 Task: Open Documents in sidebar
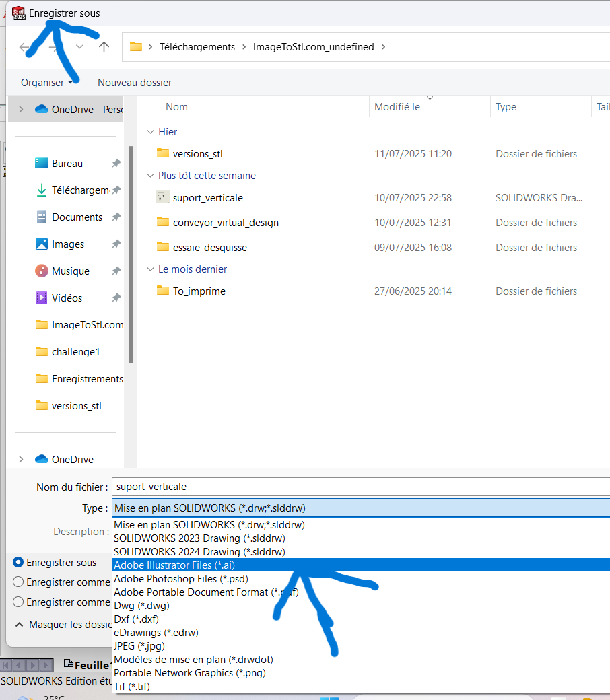point(77,217)
